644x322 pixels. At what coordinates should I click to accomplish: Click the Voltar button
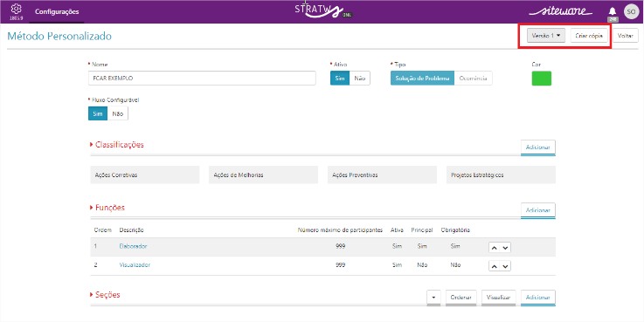click(x=626, y=36)
